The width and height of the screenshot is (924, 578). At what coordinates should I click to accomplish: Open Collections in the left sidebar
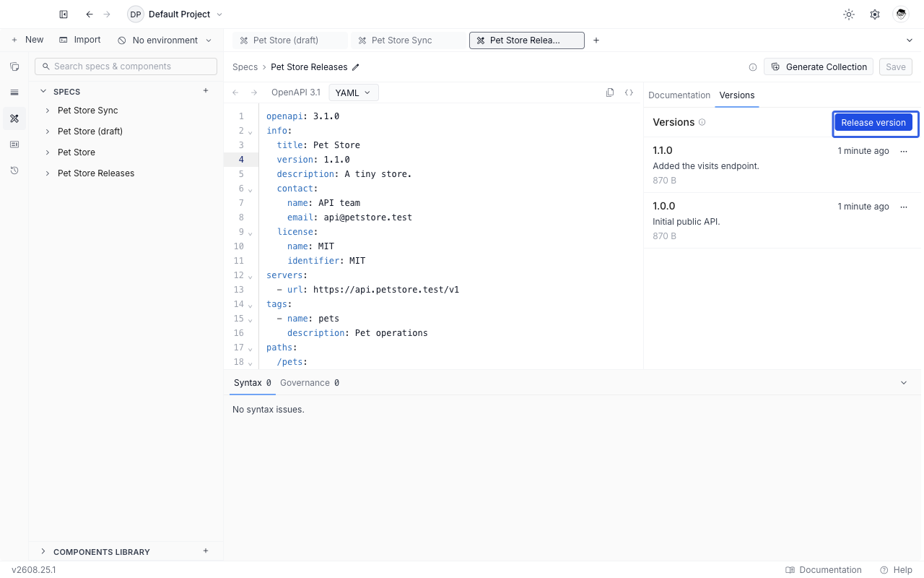[x=14, y=66]
